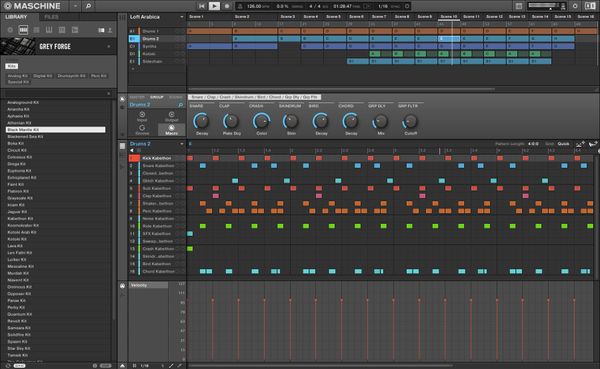Image resolution: width=600 pixels, height=369 pixels.
Task: Open the Drums 2 pattern dropdown
Action: tap(181, 144)
